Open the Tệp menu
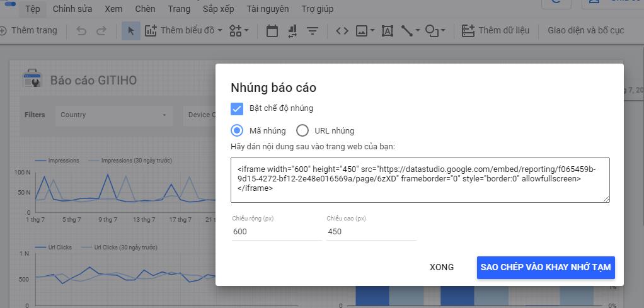This screenshot has height=308, width=644. pos(32,9)
